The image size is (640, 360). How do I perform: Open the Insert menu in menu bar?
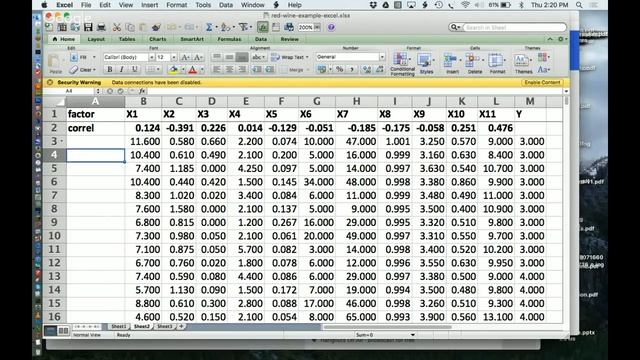(149, 5)
